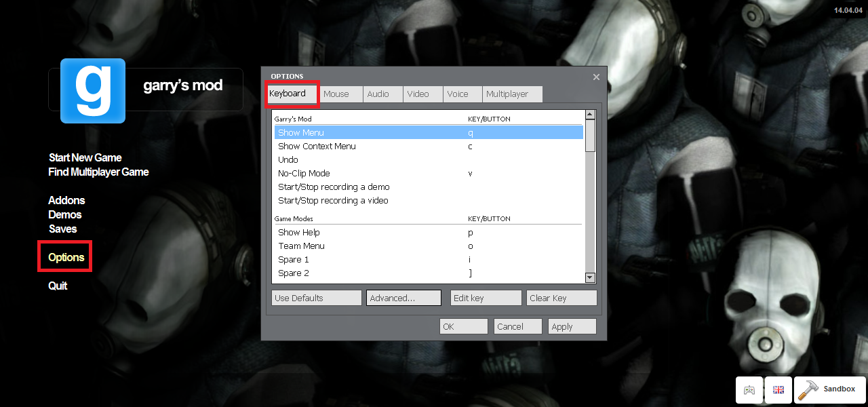Select the Spare 2 binding row
This screenshot has height=407, width=868.
[x=429, y=273]
